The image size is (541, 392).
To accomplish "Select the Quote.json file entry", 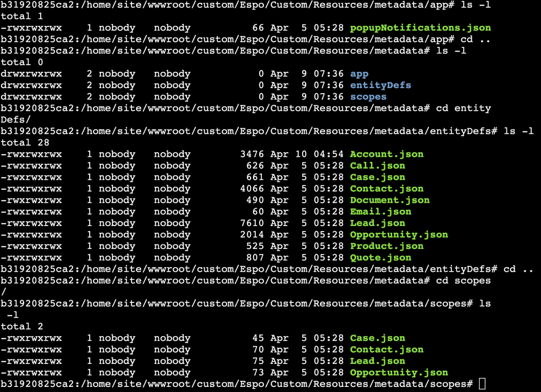I will pos(380,258).
